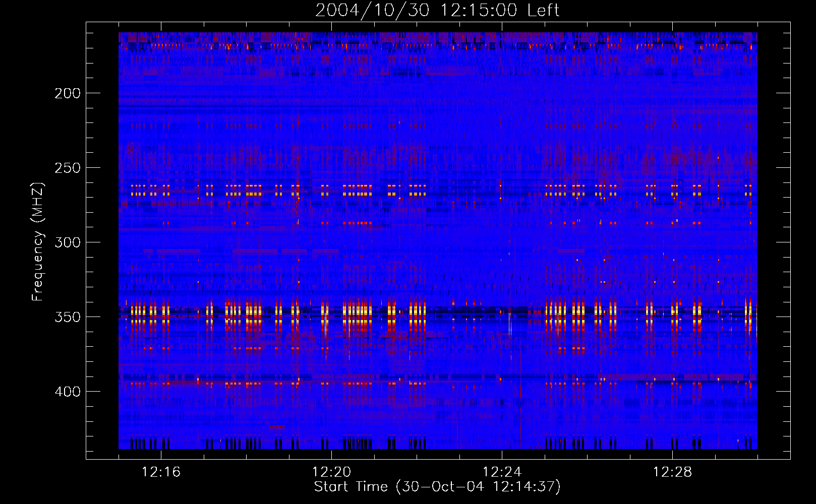This screenshot has height=504, width=816.
Task: Click the 12:20 time tick label
Action: pyautogui.click(x=331, y=472)
